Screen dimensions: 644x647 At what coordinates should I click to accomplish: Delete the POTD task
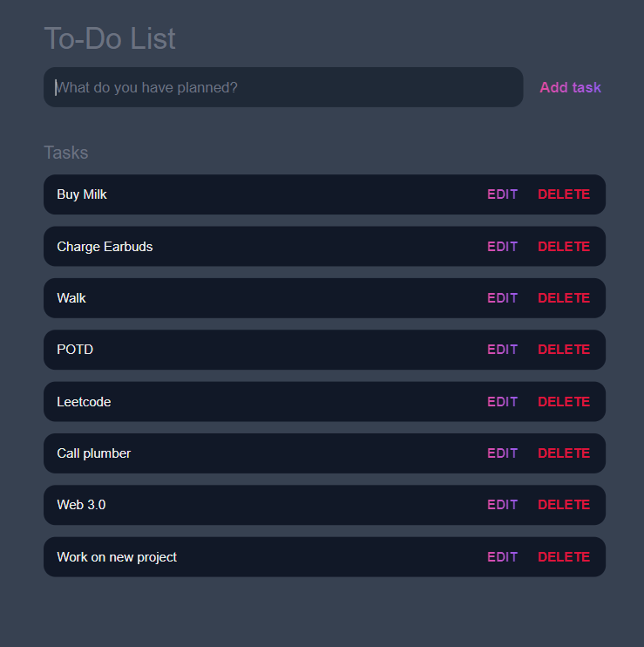pyautogui.click(x=564, y=350)
